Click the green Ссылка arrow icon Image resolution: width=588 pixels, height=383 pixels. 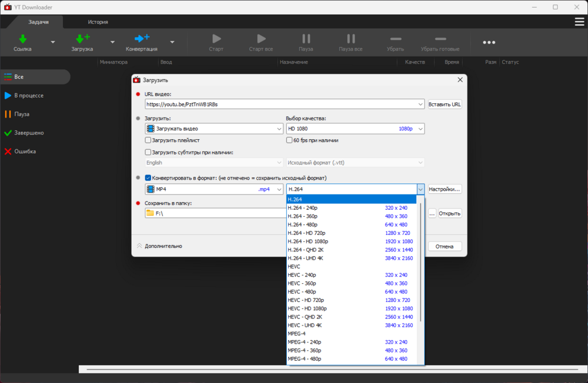[22, 39]
